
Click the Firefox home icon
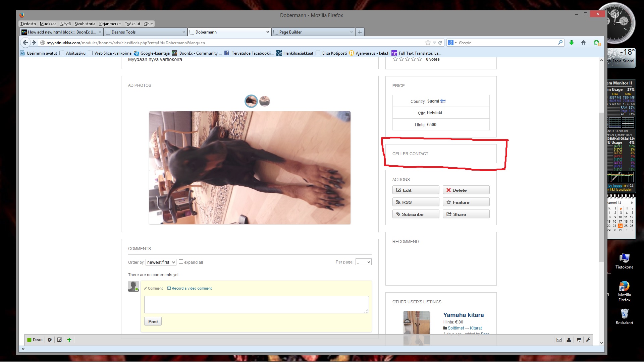584,43
